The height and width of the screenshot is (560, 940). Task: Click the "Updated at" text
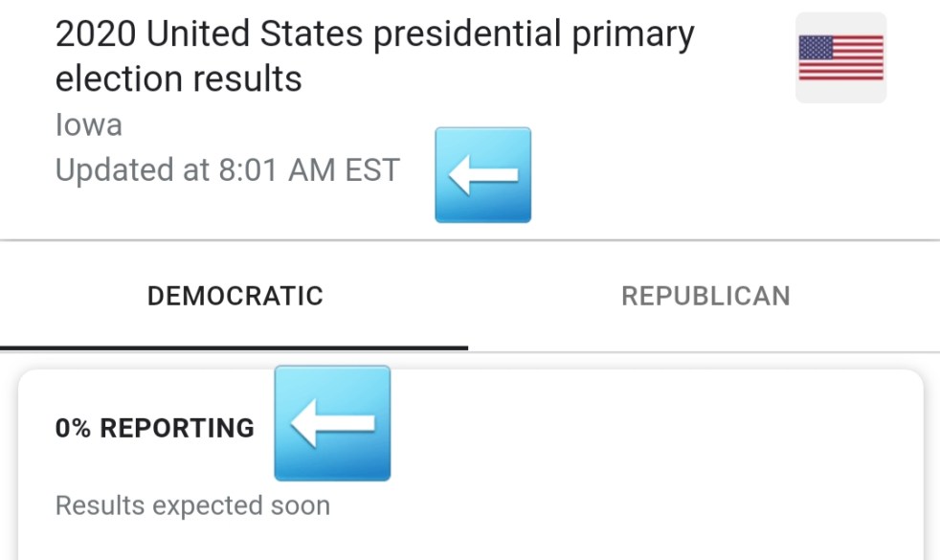pos(132,170)
